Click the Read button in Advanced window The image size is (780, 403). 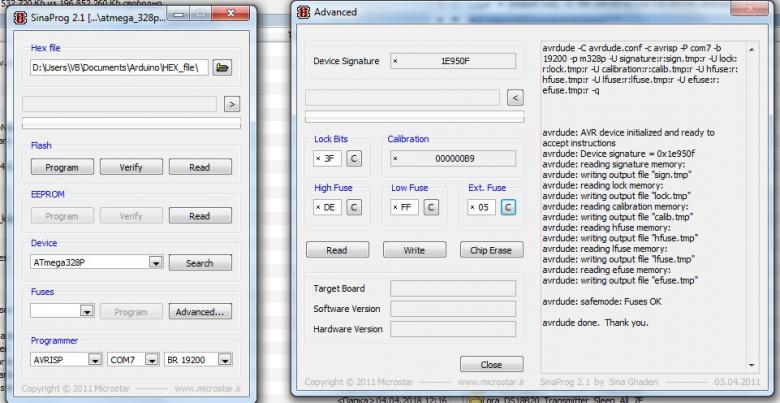337,250
